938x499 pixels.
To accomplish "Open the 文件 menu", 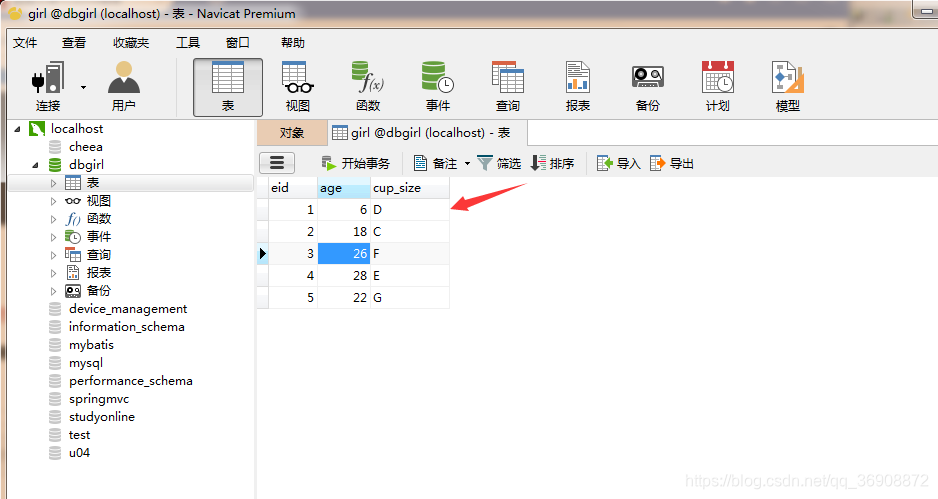I will coord(25,42).
